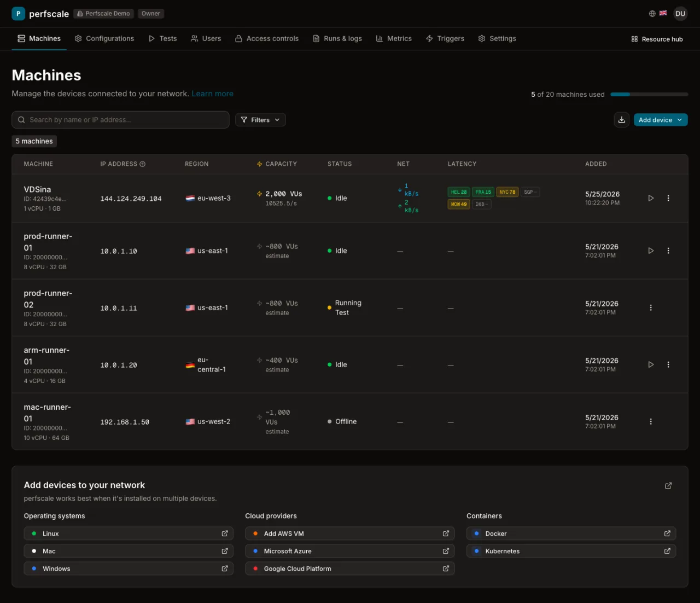Open the Perfscale Demo organization switcher
The height and width of the screenshot is (603, 700).
coord(104,14)
